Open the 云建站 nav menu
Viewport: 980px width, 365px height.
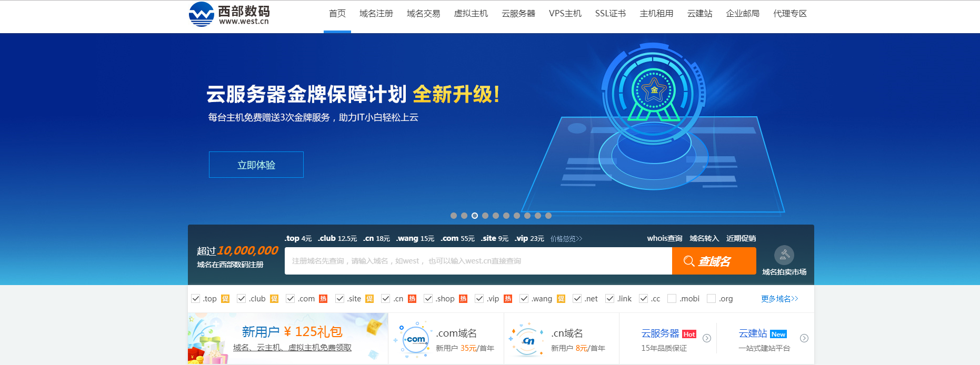point(699,14)
